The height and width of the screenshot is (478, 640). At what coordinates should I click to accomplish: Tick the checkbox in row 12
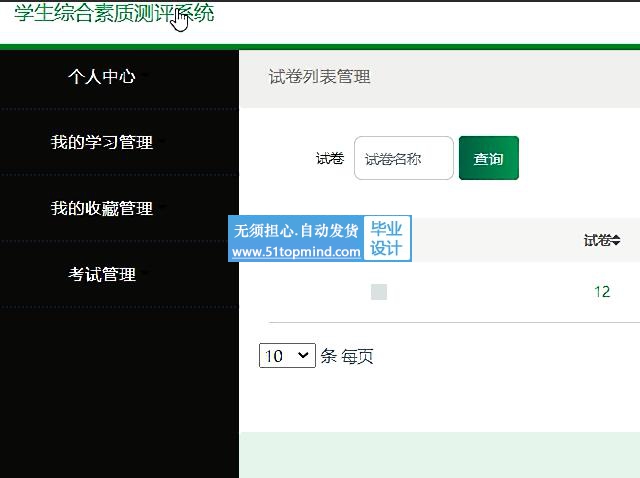[x=379, y=292]
